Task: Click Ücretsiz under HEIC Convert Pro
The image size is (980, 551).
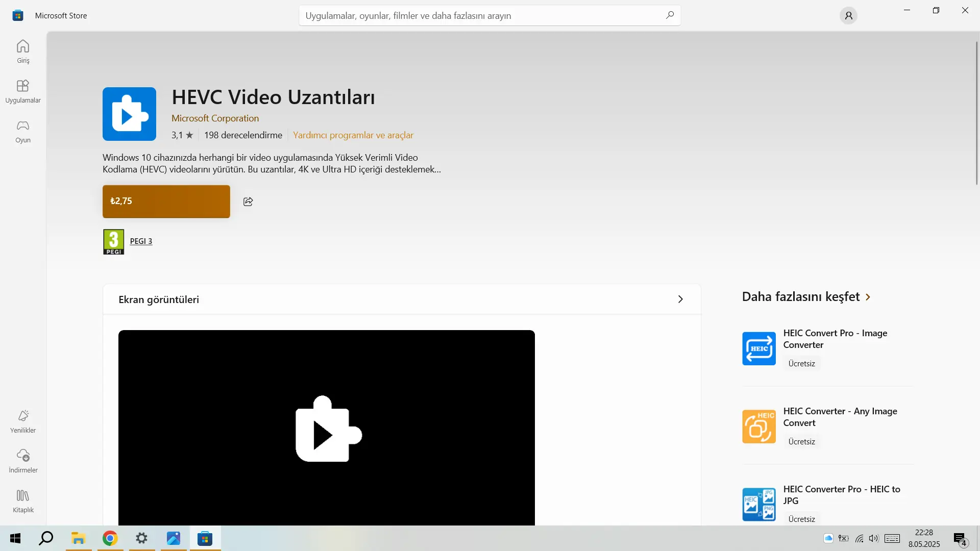Action: (801, 364)
